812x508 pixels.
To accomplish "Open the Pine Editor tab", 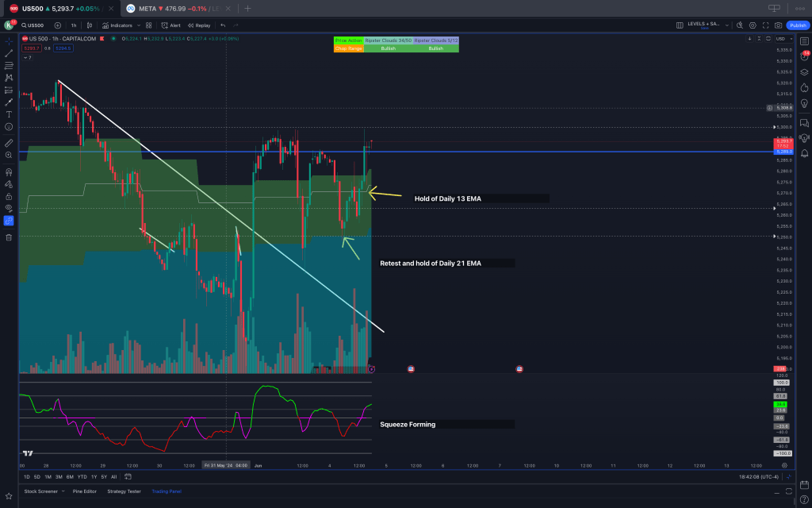I will pos(83,491).
